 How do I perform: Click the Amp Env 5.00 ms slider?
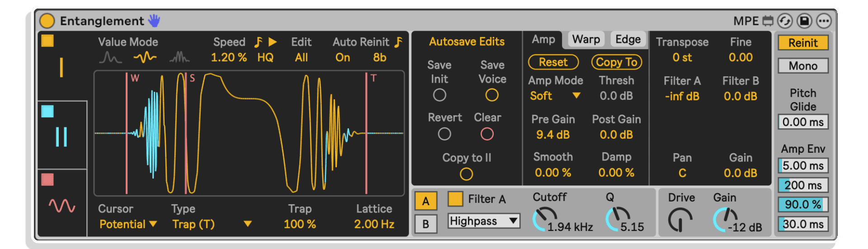point(803,165)
